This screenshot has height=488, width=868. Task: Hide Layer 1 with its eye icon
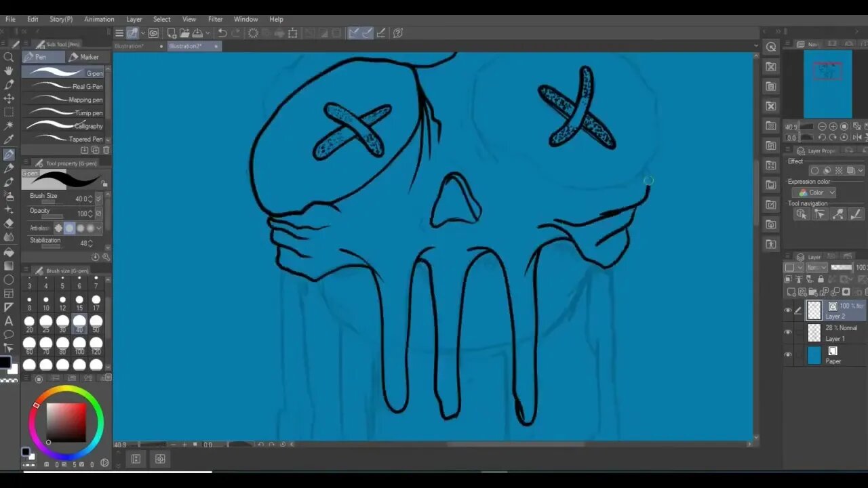click(x=787, y=333)
